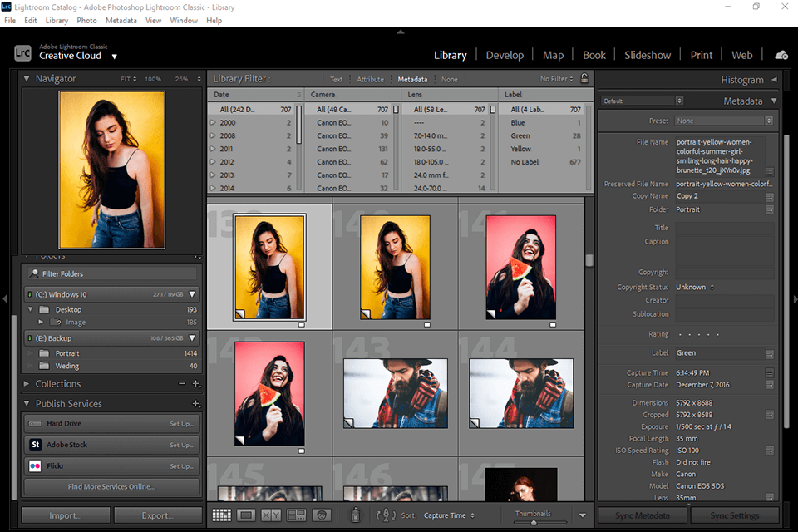Add a new collection with plus icon
Screen dimensions: 798x532
[196, 383]
